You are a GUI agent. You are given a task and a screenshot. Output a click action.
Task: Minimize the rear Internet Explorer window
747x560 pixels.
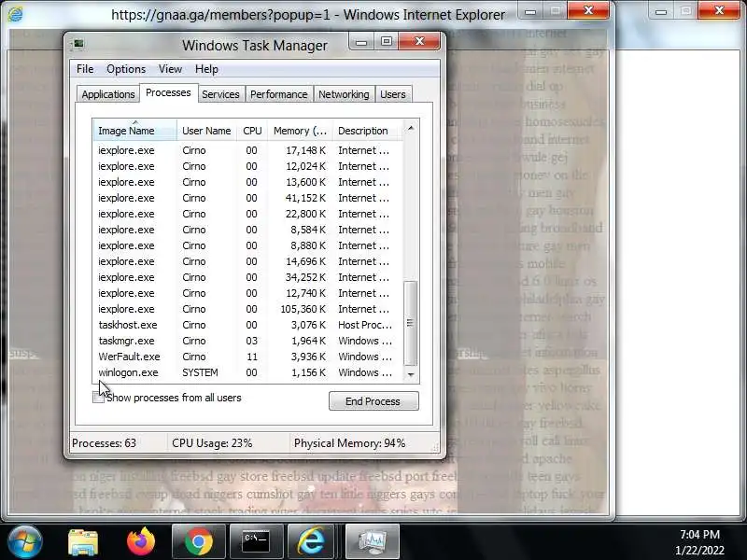(661, 11)
